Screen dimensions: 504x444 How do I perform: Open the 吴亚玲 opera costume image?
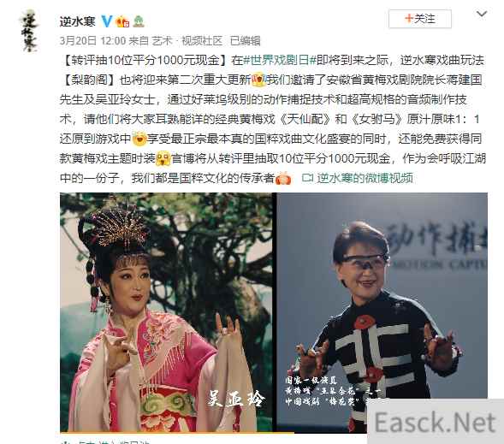166,312
